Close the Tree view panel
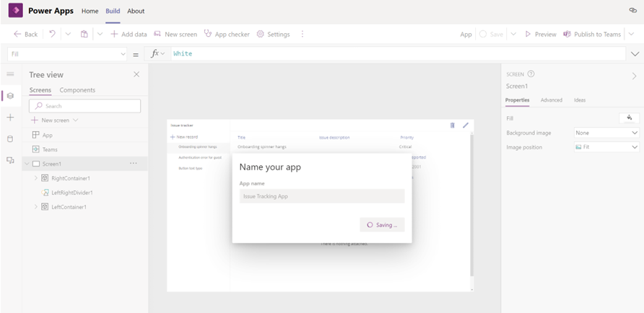The height and width of the screenshot is (313, 644). coord(136,74)
